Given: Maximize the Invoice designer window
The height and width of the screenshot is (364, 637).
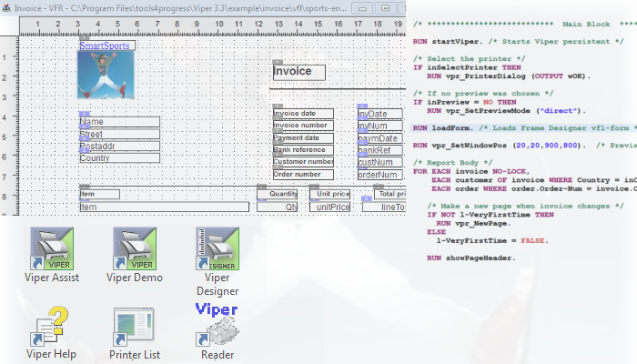Looking at the screenshot, I should tap(386, 7).
